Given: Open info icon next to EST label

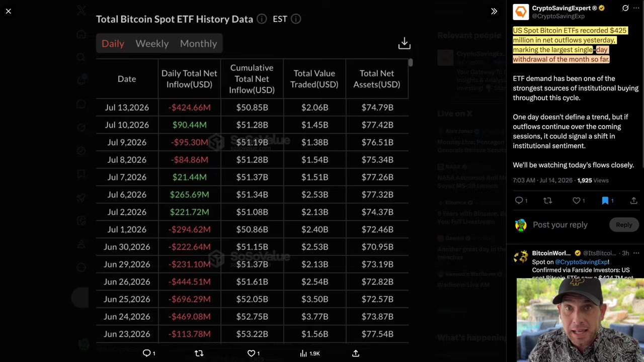Looking at the screenshot, I should pyautogui.click(x=296, y=19).
